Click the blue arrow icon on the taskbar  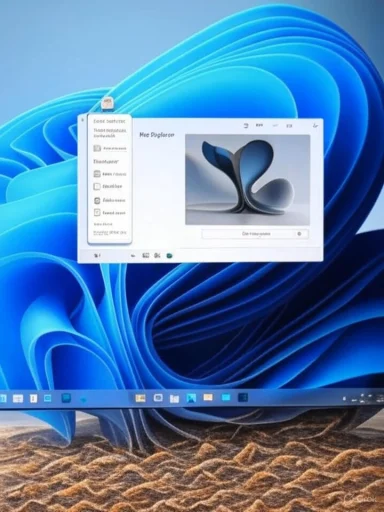click(83, 399)
